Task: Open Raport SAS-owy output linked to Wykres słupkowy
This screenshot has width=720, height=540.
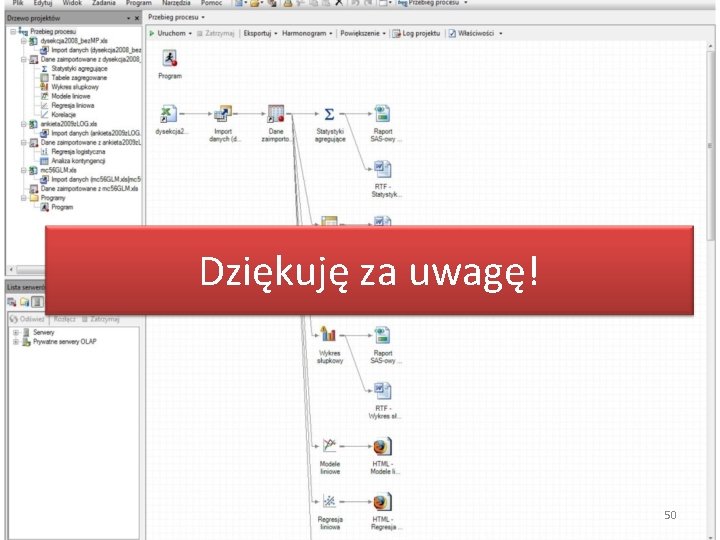Action: pos(383,344)
